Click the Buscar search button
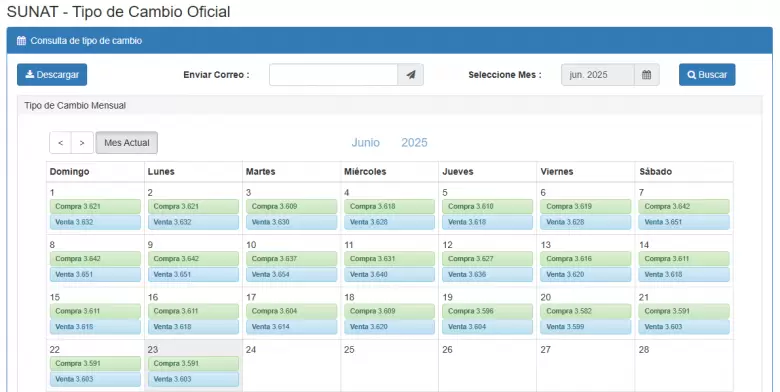 point(707,75)
